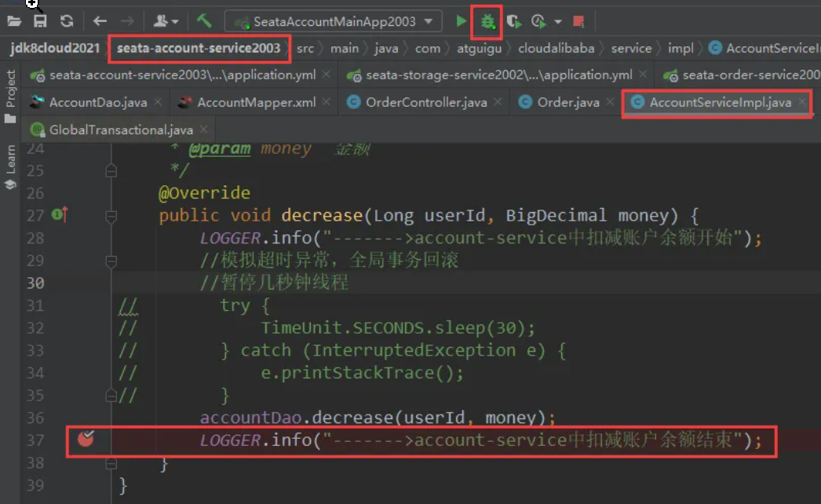This screenshot has height=504, width=821.
Task: Select seata-account-service2003 breadcrumb
Action: click(x=199, y=48)
